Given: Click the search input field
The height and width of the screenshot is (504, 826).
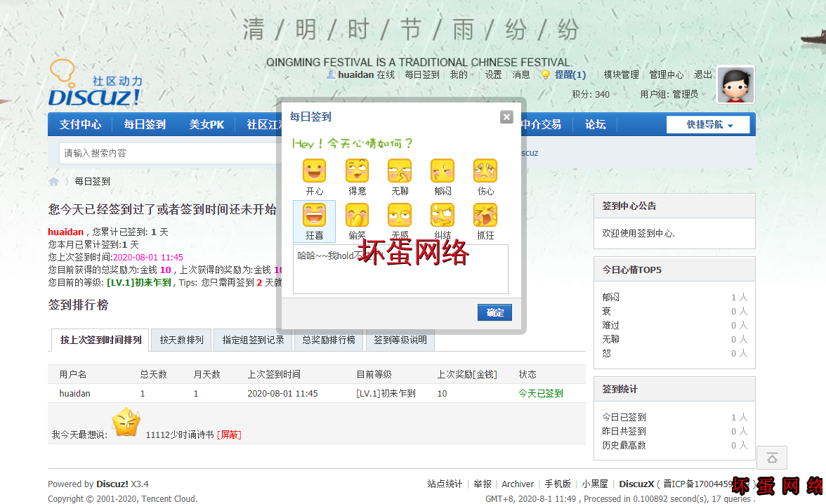Looking at the screenshot, I should tap(169, 153).
